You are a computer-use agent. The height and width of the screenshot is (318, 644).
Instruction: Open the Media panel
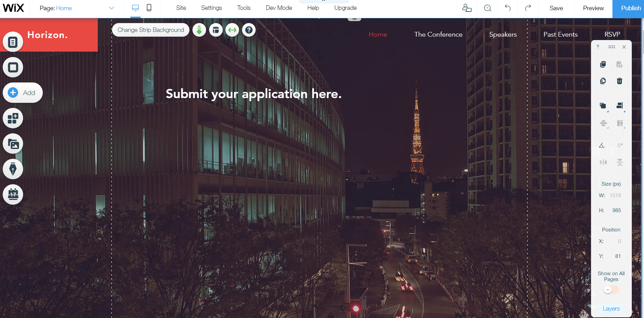13,144
